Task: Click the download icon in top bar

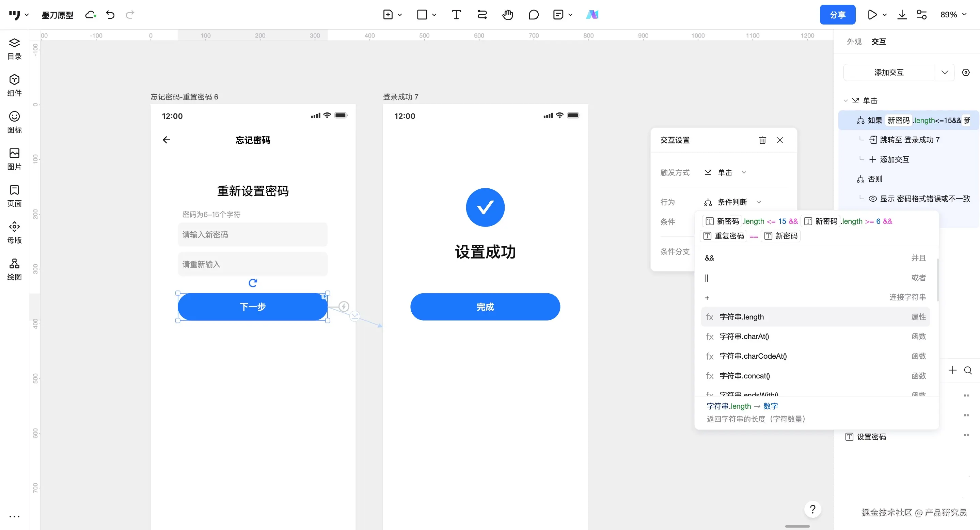Action: (902, 15)
